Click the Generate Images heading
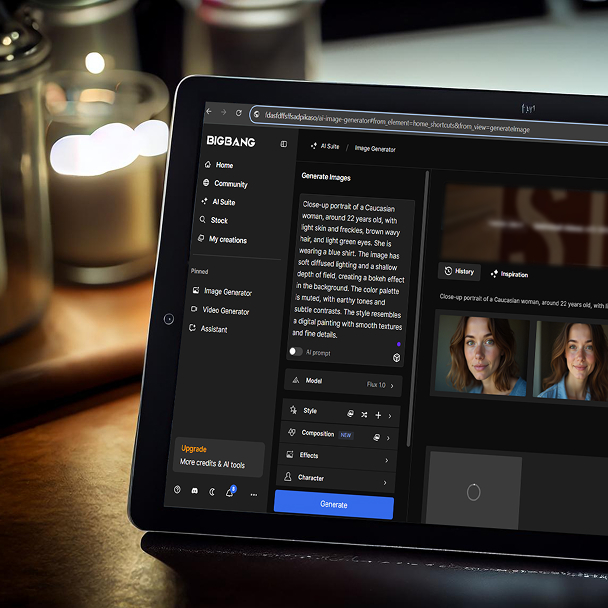The image size is (608, 608). coord(326,177)
